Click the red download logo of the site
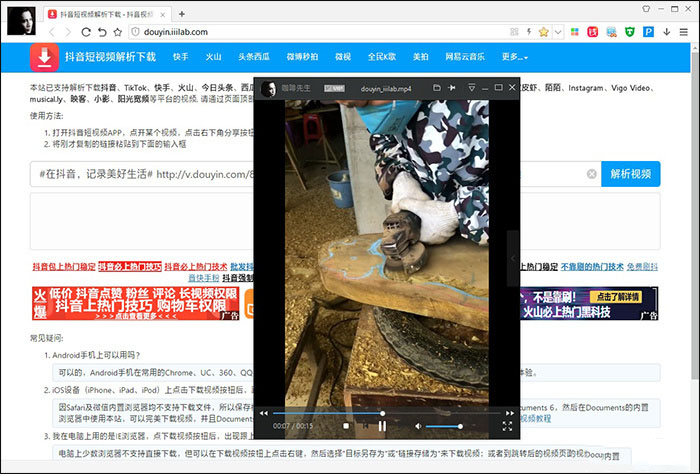This screenshot has height=474, width=700. (44, 57)
